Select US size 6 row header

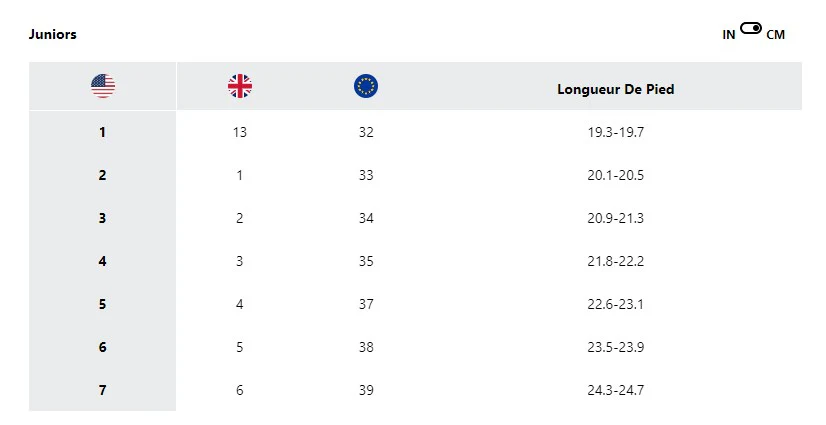point(103,347)
